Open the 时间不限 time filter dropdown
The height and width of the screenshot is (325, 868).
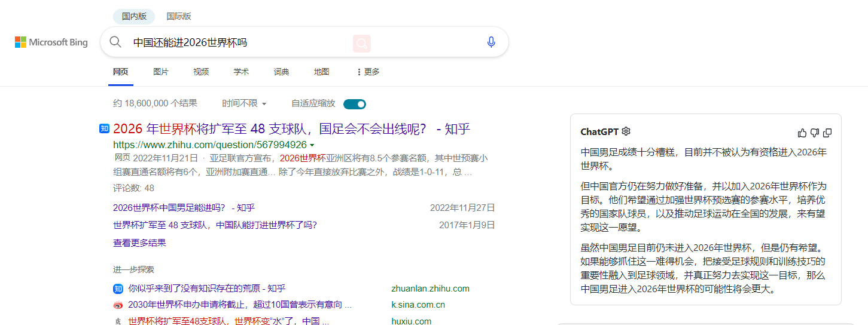244,103
